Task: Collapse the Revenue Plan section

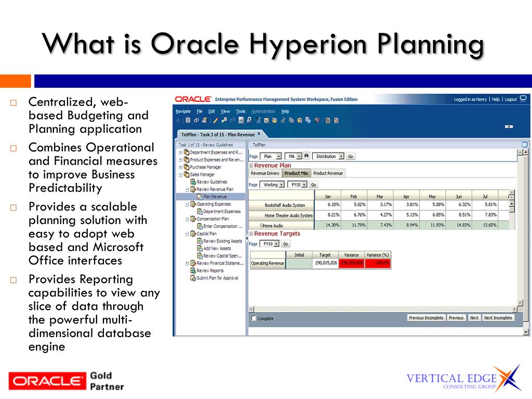Action: (251, 165)
